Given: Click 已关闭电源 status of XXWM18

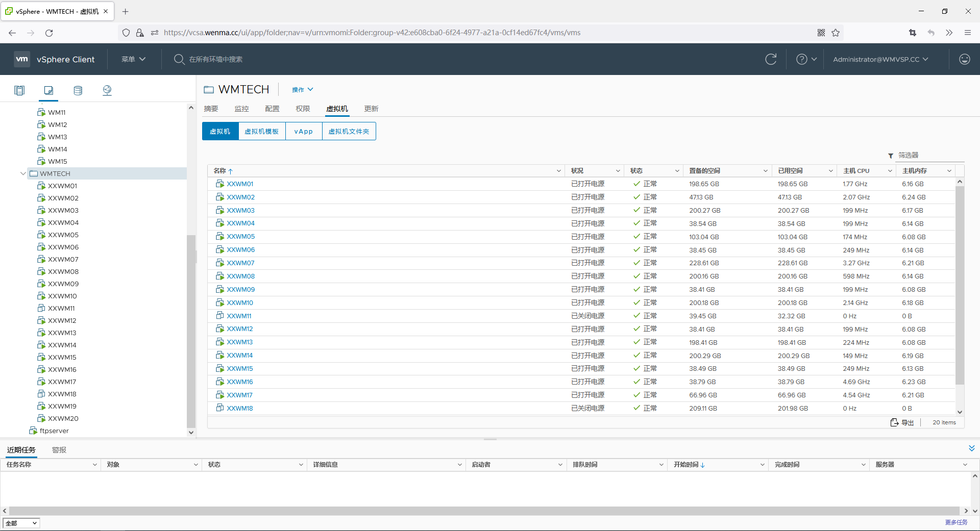Looking at the screenshot, I should click(x=587, y=408).
